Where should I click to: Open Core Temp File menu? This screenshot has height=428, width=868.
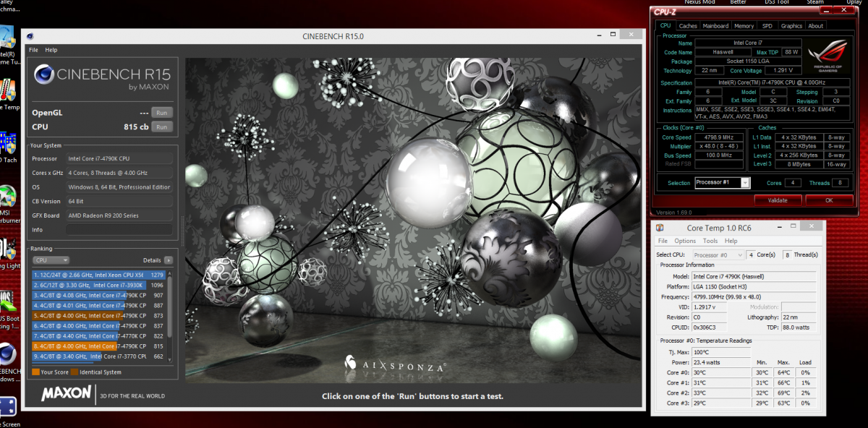tap(663, 241)
